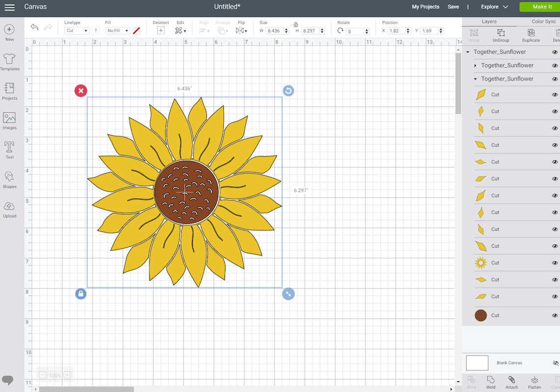Click the Undo arrow
560x392 pixels.
tap(34, 27)
